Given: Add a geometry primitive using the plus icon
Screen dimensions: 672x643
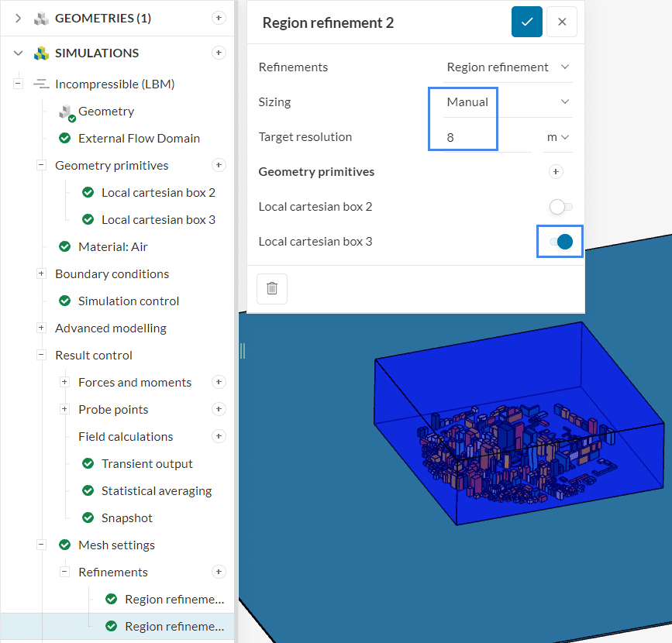Looking at the screenshot, I should [219, 165].
